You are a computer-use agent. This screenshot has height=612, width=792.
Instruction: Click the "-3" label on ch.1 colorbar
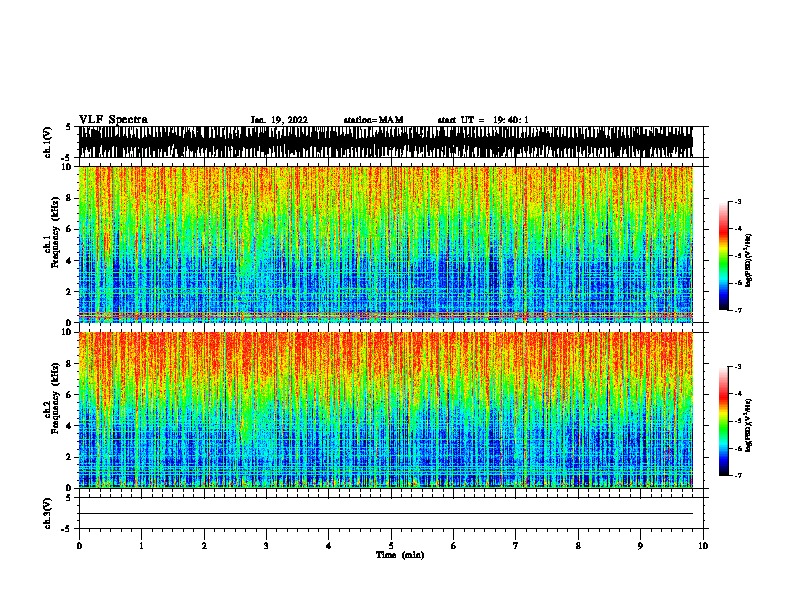point(737,201)
